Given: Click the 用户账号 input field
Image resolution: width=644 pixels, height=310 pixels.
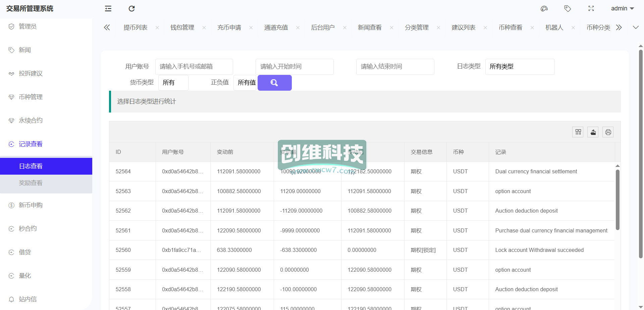Looking at the screenshot, I should [194, 67].
